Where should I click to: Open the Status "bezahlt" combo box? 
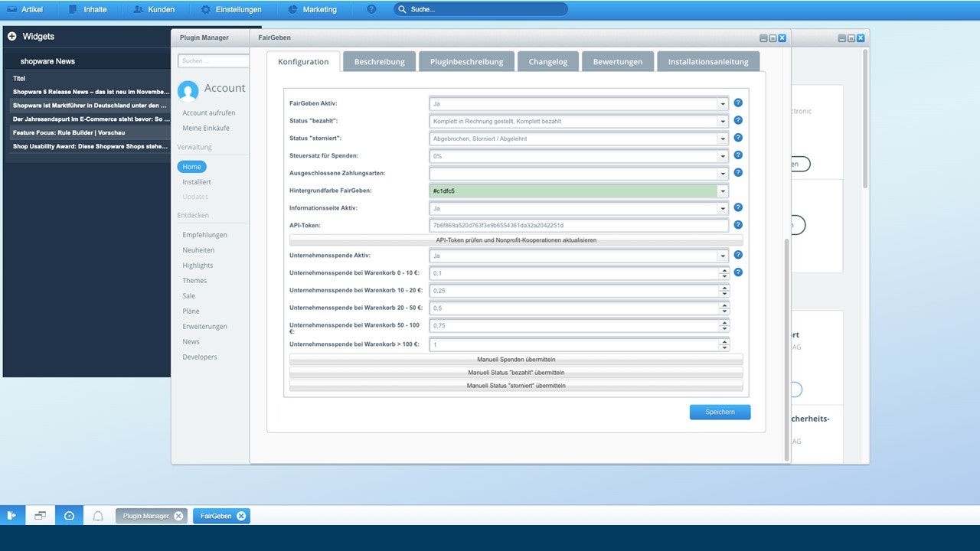722,121
